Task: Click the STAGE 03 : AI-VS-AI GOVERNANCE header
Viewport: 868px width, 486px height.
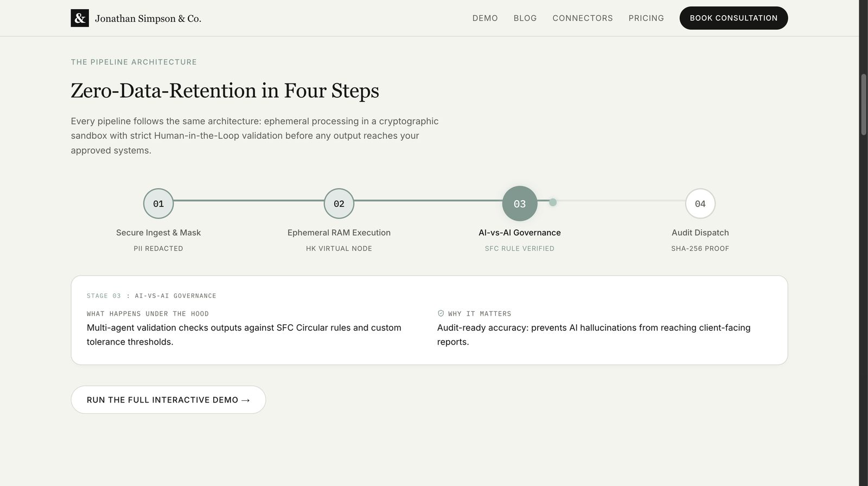Action: (151, 296)
